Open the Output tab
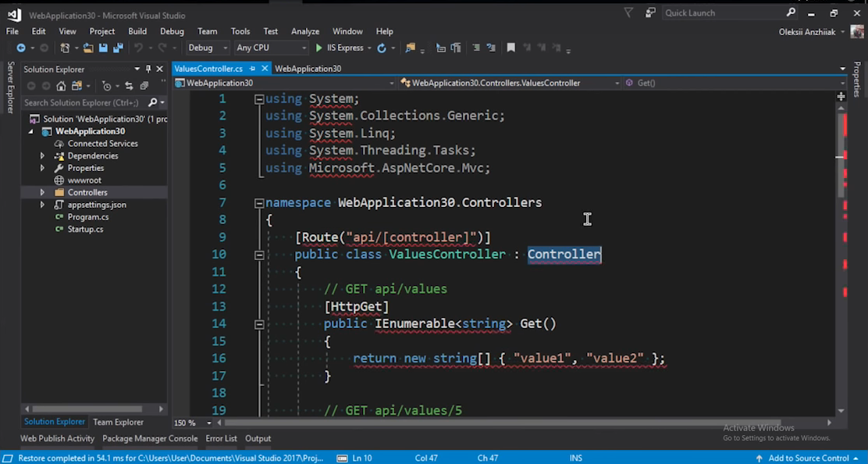868x464 pixels. click(x=258, y=438)
